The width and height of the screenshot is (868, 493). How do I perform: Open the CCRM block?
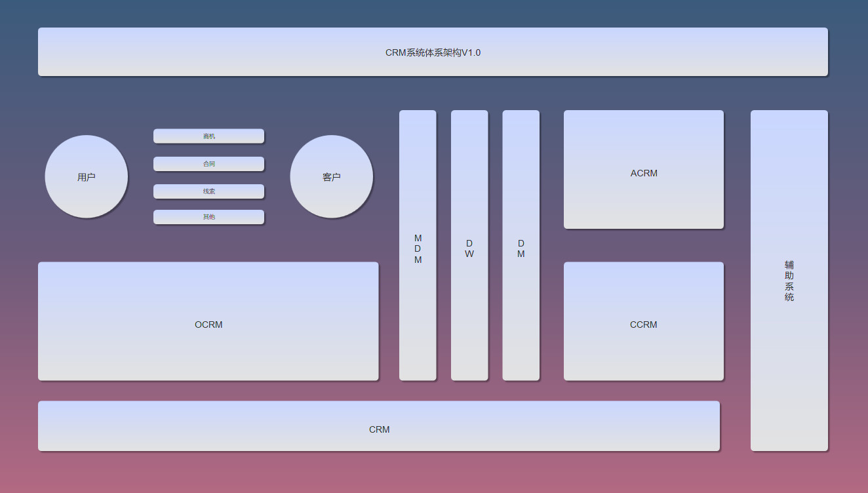tap(644, 321)
